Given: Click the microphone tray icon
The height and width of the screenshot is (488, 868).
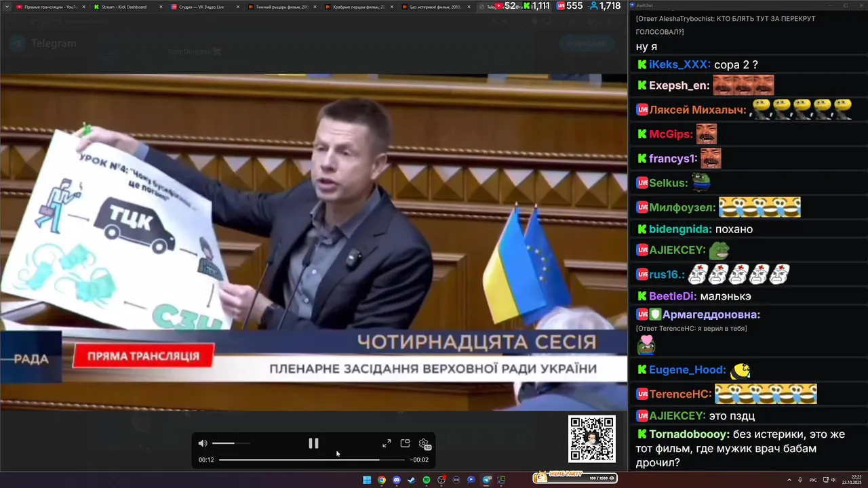Looking at the screenshot, I should 800,480.
